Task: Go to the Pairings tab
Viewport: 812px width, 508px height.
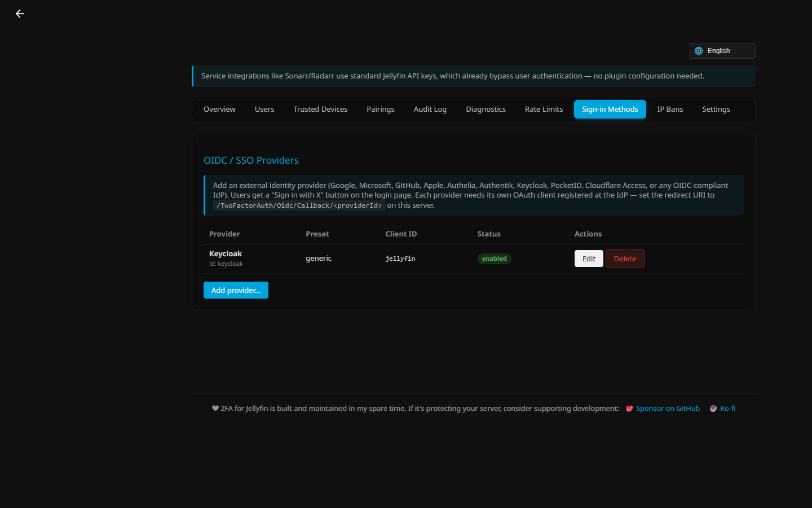Action: click(381, 110)
